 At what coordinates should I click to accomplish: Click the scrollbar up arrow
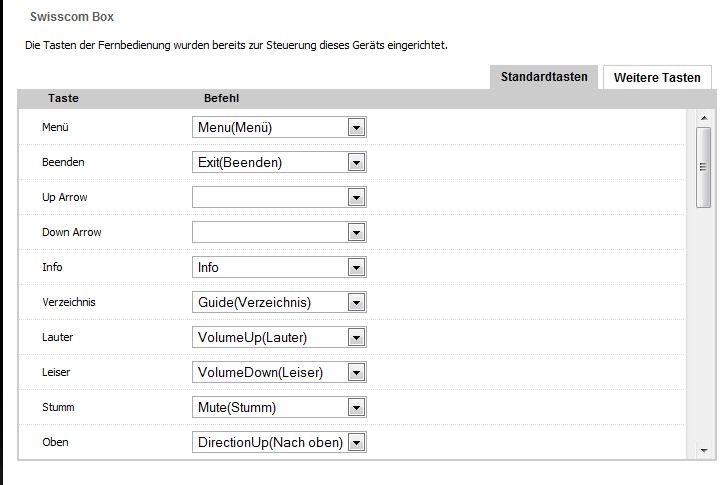[x=703, y=118]
